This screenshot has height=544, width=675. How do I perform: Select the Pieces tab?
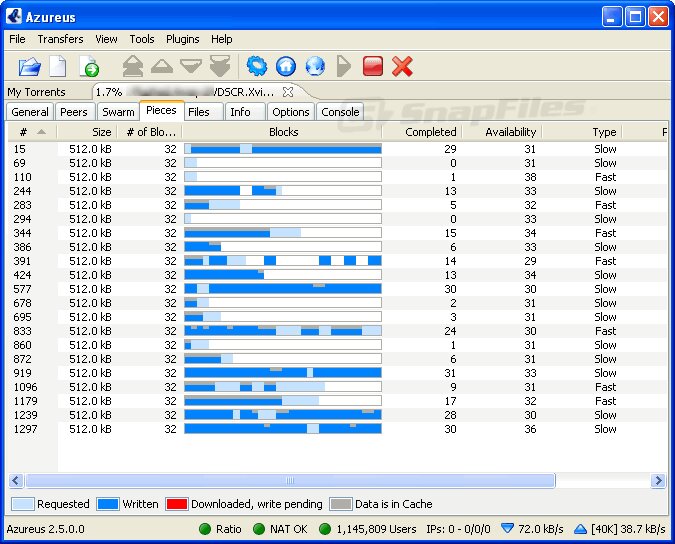click(x=161, y=110)
